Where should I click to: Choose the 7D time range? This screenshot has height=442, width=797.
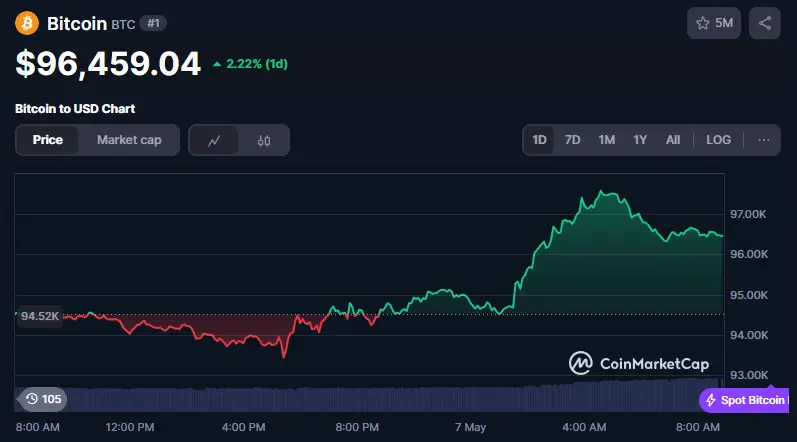pyautogui.click(x=572, y=140)
